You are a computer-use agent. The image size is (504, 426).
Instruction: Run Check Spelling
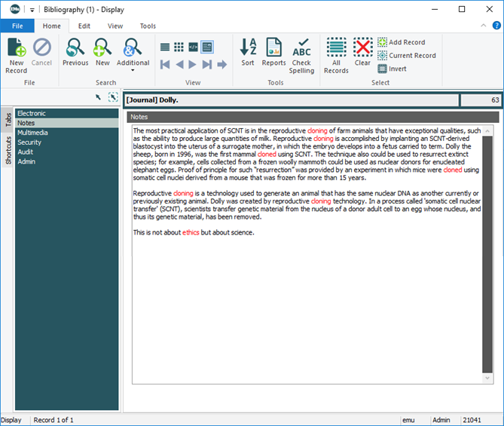tap(301, 54)
